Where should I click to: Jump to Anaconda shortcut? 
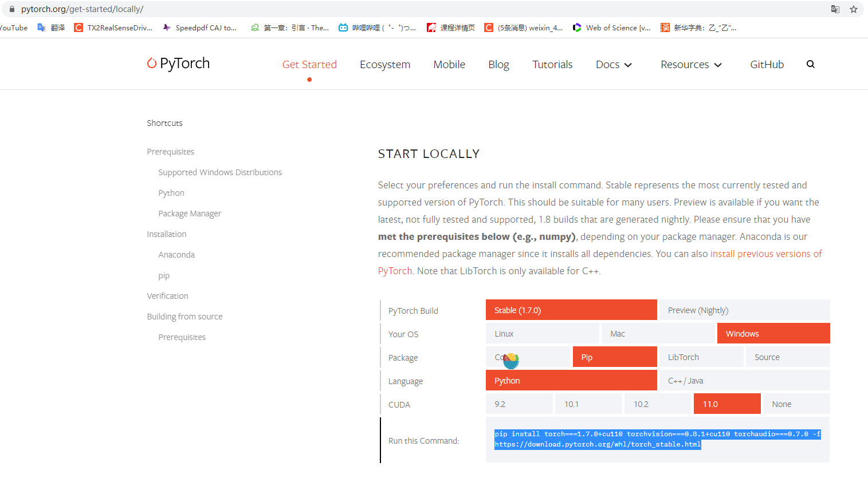(x=176, y=255)
